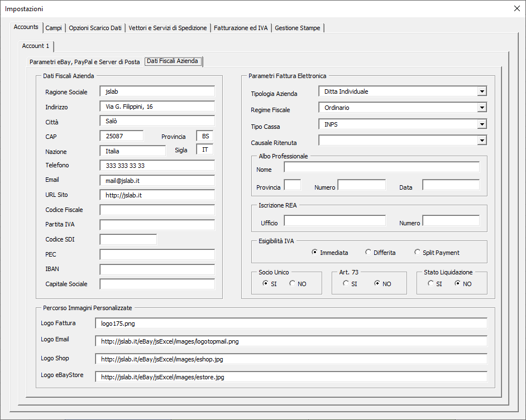Viewport: 526px width, 420px height.
Task: Select the Account 1 tab
Action: (36, 46)
